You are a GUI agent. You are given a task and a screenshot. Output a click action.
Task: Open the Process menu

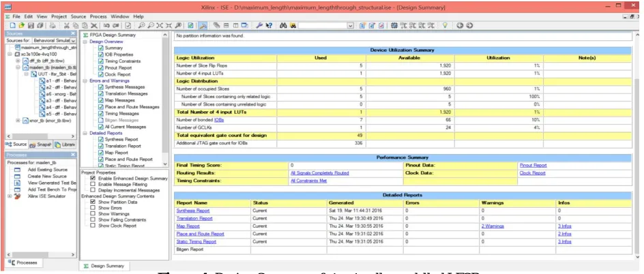(98, 16)
